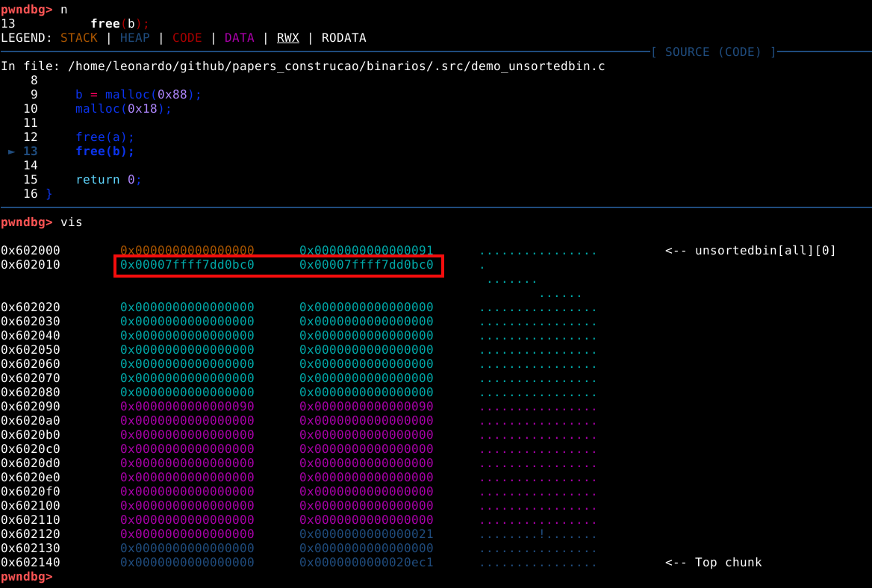Click source line 9 with malloc(0x88)

tap(138, 95)
